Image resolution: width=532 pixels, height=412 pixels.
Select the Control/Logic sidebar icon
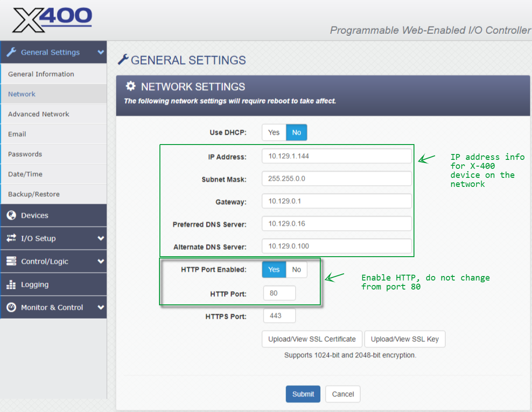[11, 261]
